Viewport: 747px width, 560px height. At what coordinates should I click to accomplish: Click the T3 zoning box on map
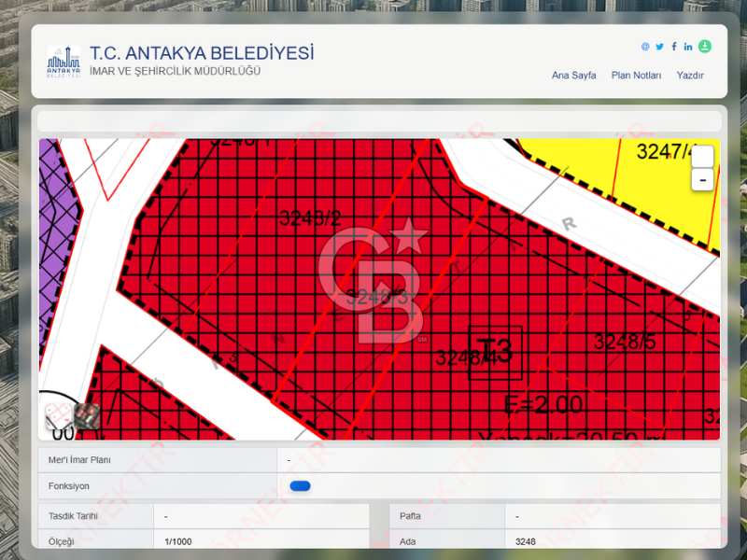496,353
